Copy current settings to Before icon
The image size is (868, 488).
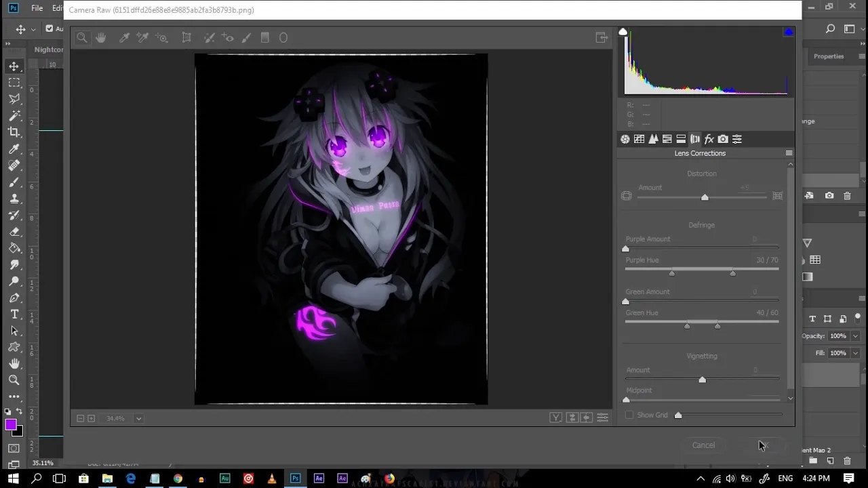coord(587,418)
